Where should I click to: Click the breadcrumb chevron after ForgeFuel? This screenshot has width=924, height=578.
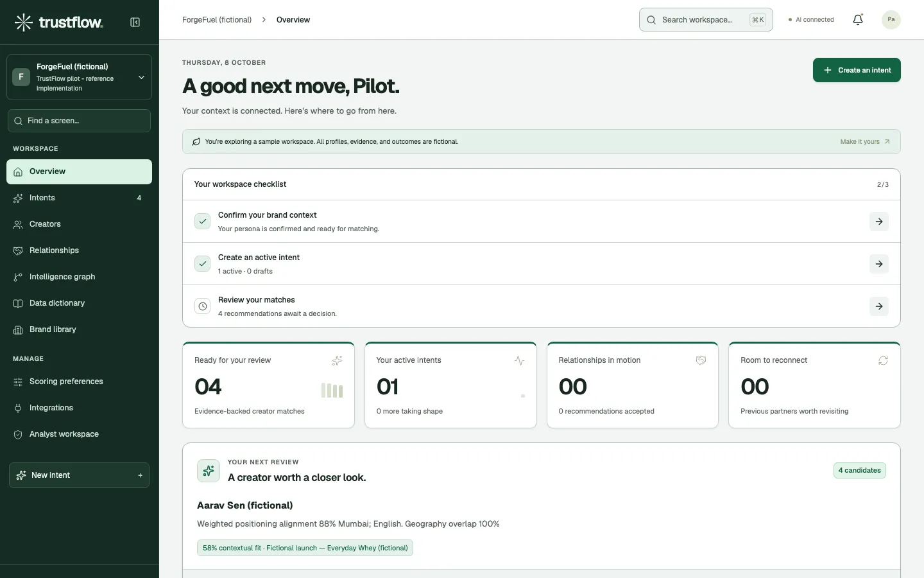(x=264, y=20)
